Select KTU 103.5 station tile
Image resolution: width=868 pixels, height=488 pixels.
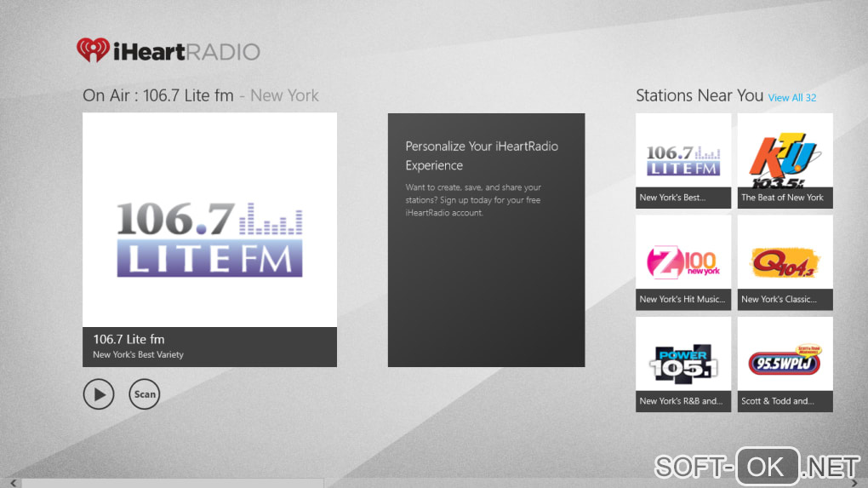tap(785, 161)
